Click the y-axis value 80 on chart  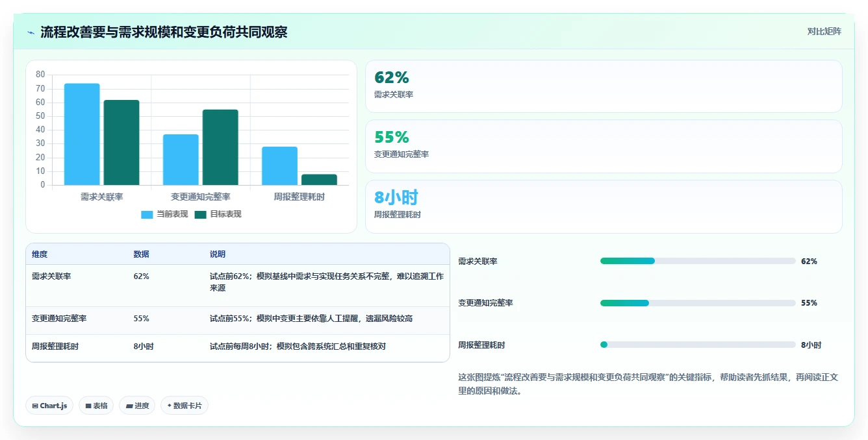(40, 75)
